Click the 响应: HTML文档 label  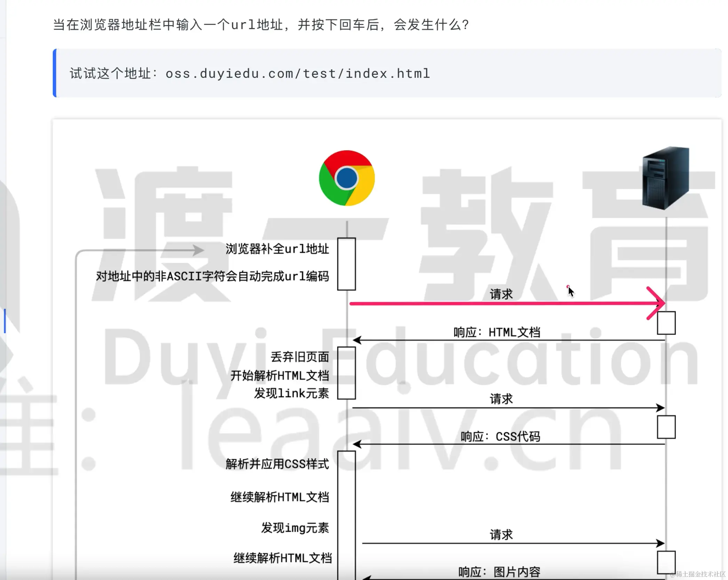coord(497,332)
